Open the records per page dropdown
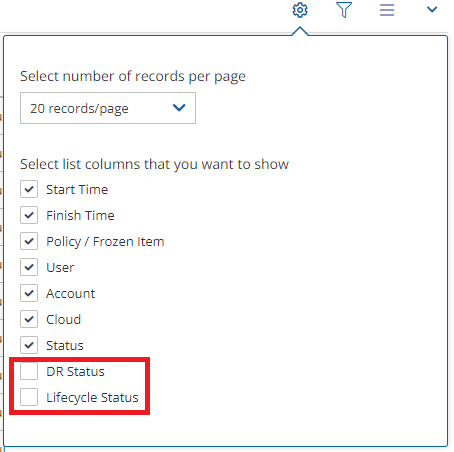This screenshot has width=454, height=452. click(x=108, y=108)
